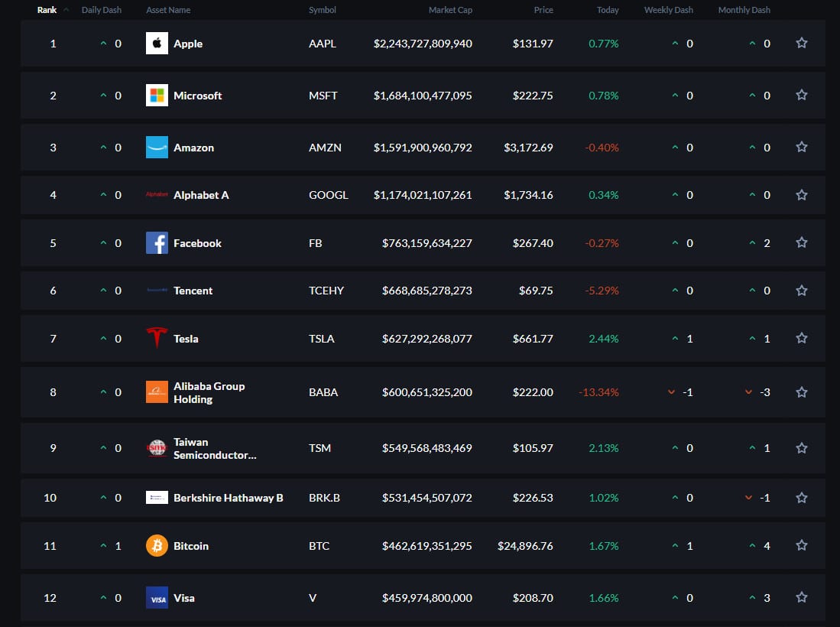The height and width of the screenshot is (627, 840).
Task: Toggle the Tencent watchlist star
Action: (802, 290)
